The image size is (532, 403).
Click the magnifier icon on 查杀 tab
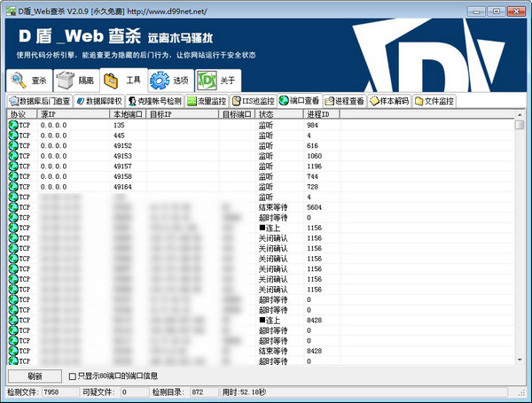(18, 81)
